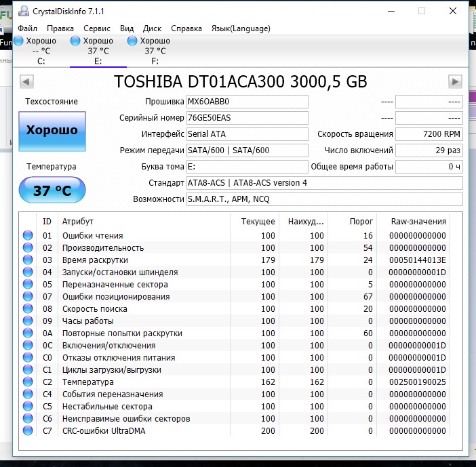Click the Буква тома field E:
476x467 pixels.
(247, 167)
